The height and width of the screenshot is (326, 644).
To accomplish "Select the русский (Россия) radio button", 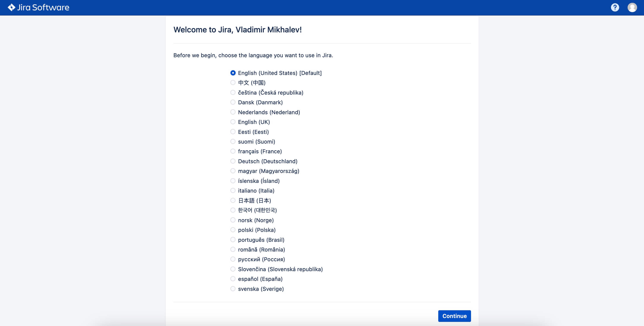I will [x=232, y=259].
